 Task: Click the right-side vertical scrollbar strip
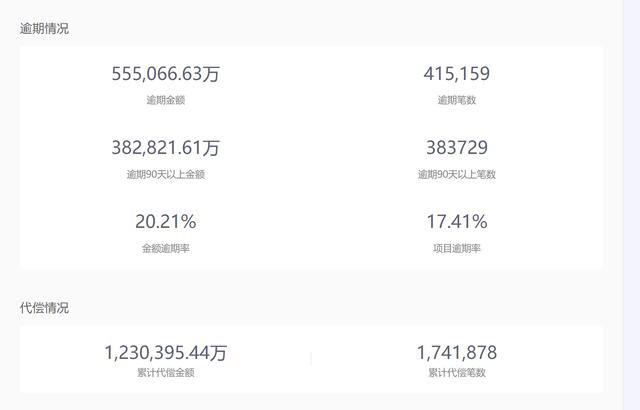click(x=631, y=205)
